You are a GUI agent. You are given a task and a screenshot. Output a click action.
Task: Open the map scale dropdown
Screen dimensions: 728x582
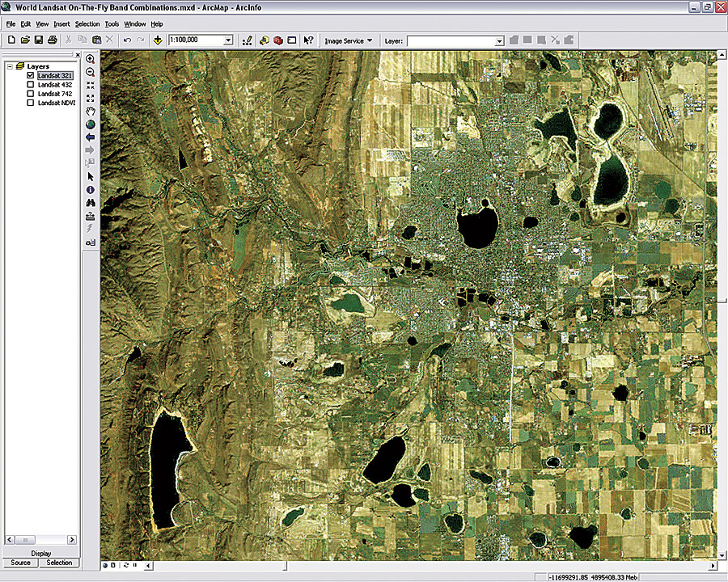point(228,40)
